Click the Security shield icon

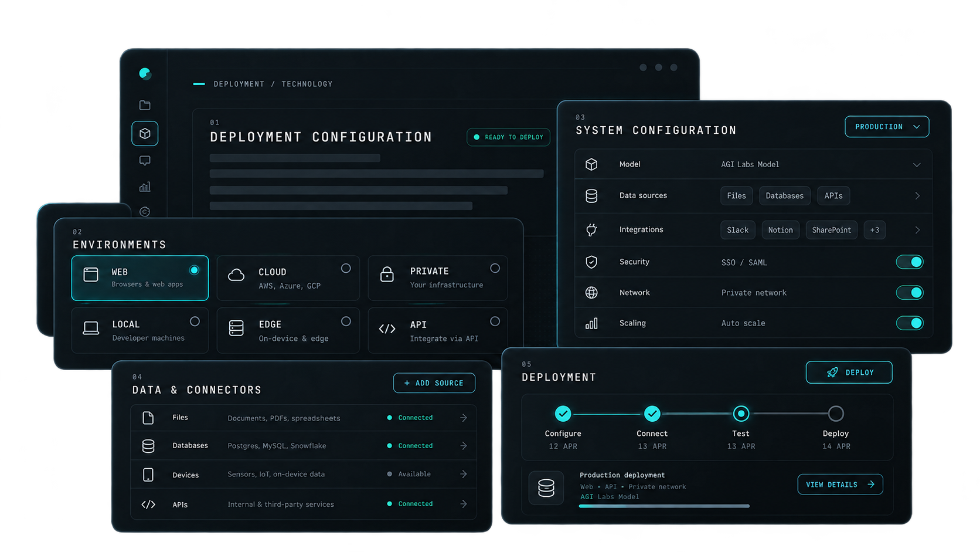coord(591,262)
